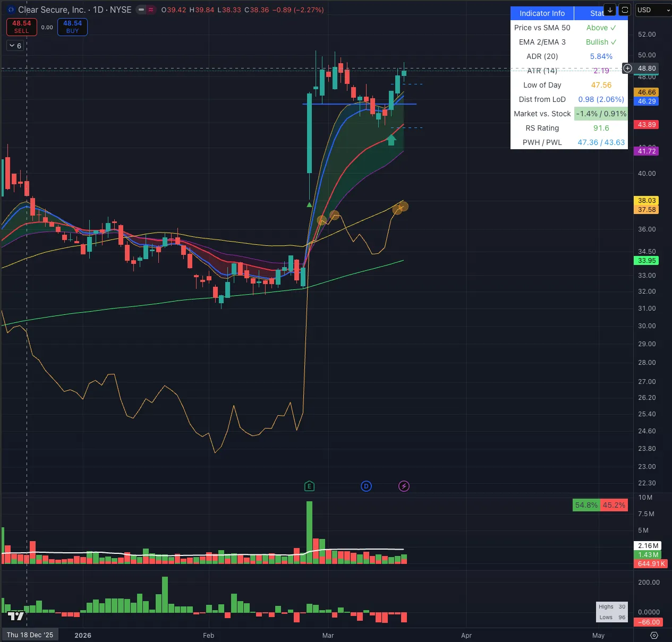Click the Lows 96 label
The image size is (672, 642).
coord(612,617)
